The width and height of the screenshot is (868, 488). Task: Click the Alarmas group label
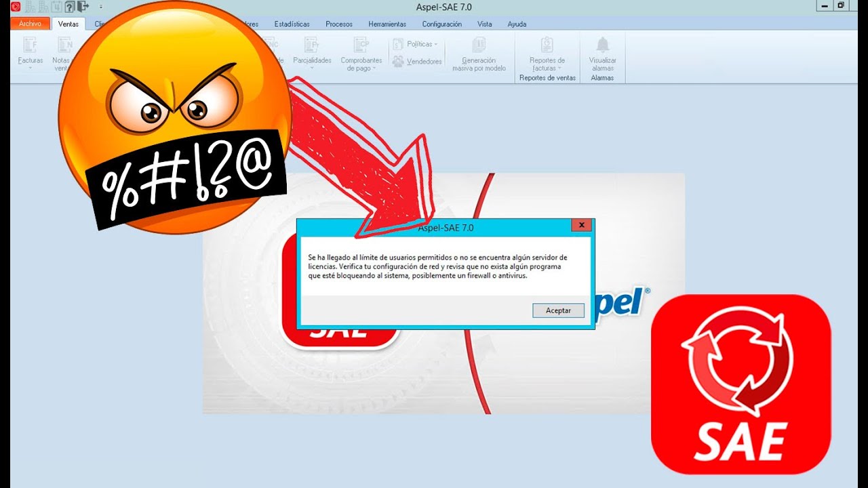(602, 78)
